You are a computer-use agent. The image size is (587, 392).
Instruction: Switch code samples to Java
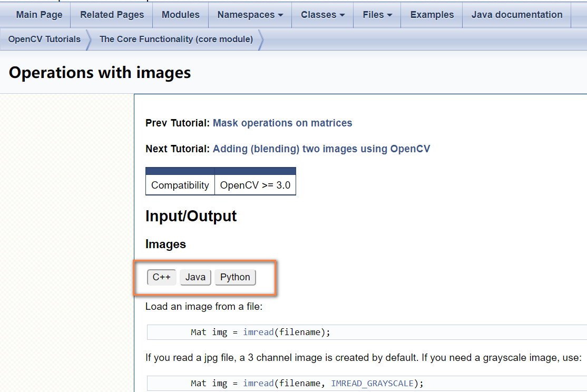195,278
